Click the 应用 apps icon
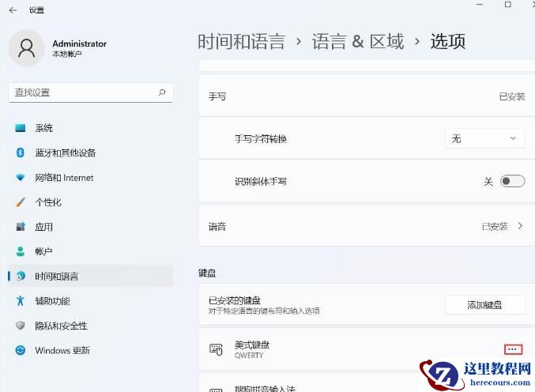Image resolution: width=535 pixels, height=392 pixels. (21, 227)
